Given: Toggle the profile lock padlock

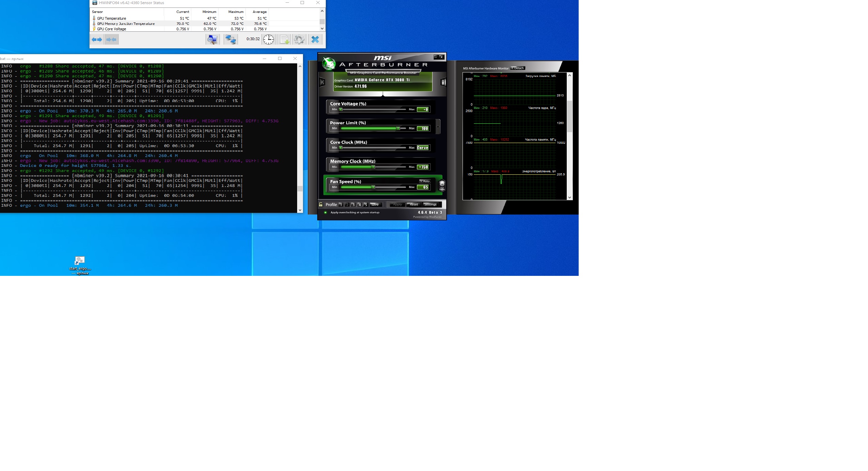Looking at the screenshot, I should point(321,204).
